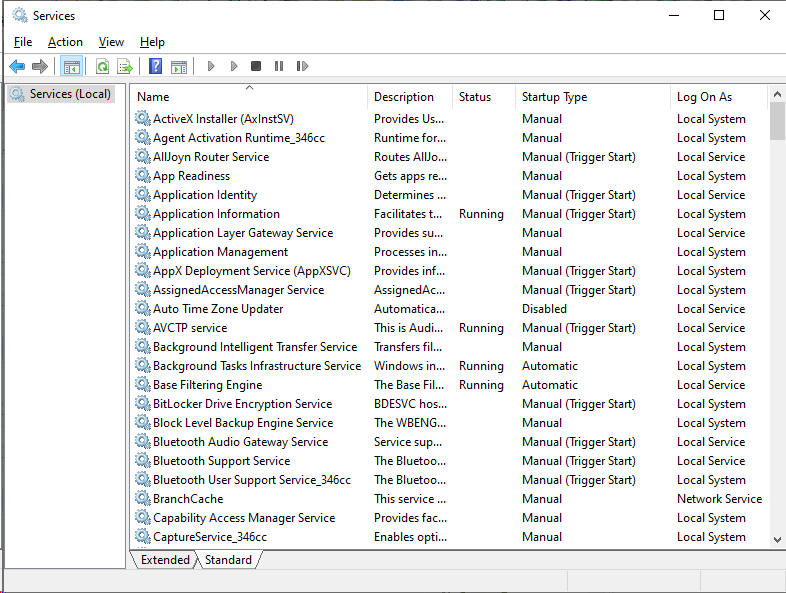Click Disabled startup type of Auto Time Zone Updater
The height and width of the screenshot is (593, 786).
(x=544, y=309)
